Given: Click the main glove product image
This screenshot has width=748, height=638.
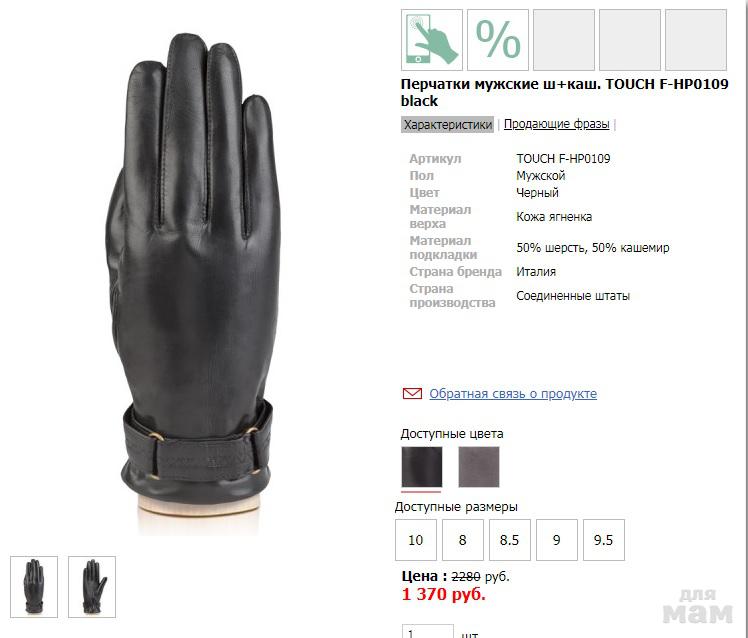Looking at the screenshot, I should (193, 282).
